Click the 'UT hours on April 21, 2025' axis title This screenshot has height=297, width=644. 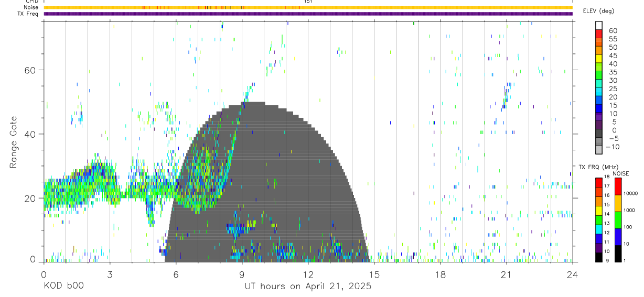pyautogui.click(x=308, y=286)
